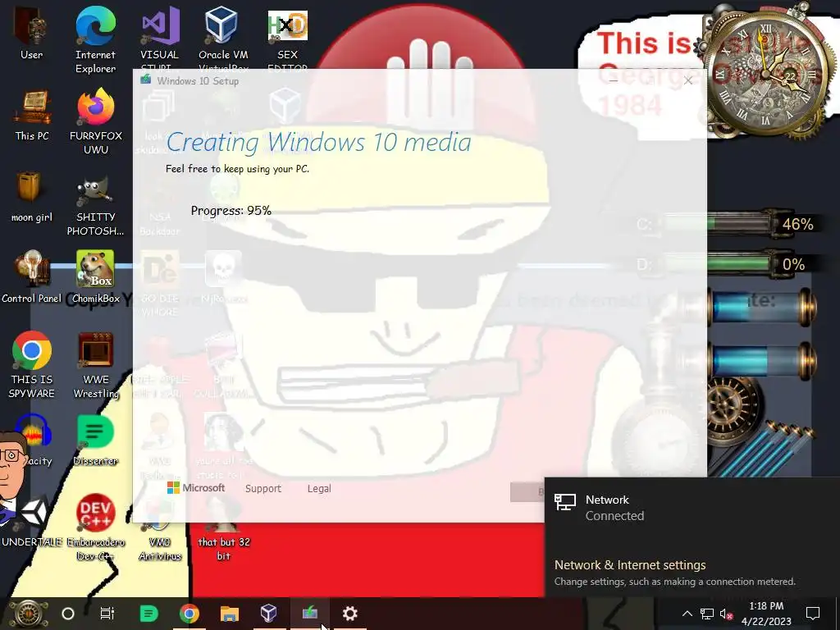
Task: Open the Action Center notification icon
Action: (813, 614)
